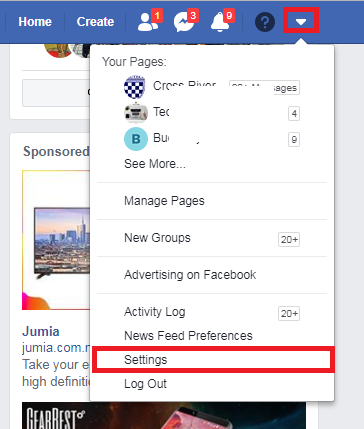The height and width of the screenshot is (429, 364).
Task: Select the Tec page avatar icon
Action: (136, 113)
